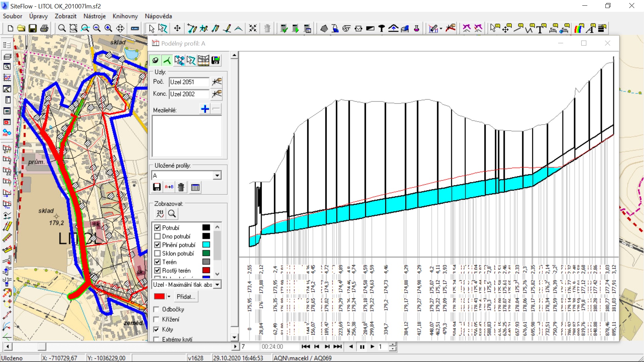Click the Print icon
The image size is (644, 362).
pyautogui.click(x=44, y=28)
